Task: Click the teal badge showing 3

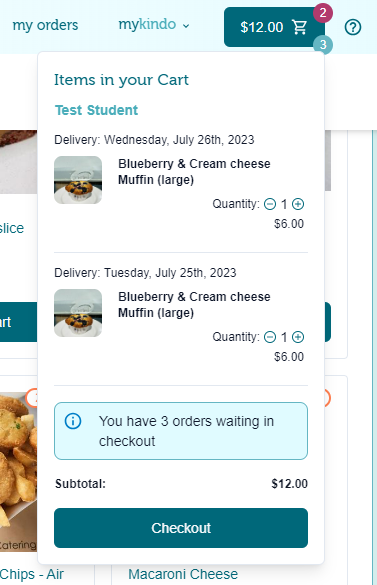Action: (323, 45)
